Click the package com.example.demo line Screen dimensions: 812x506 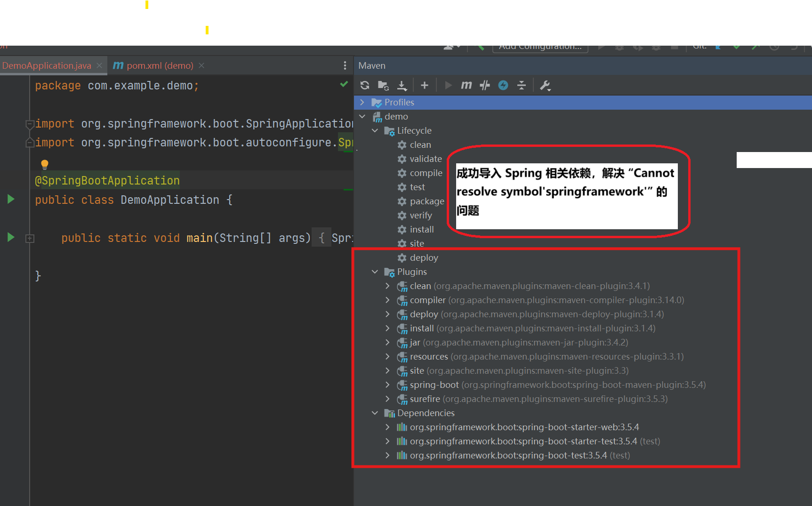pyautogui.click(x=117, y=85)
